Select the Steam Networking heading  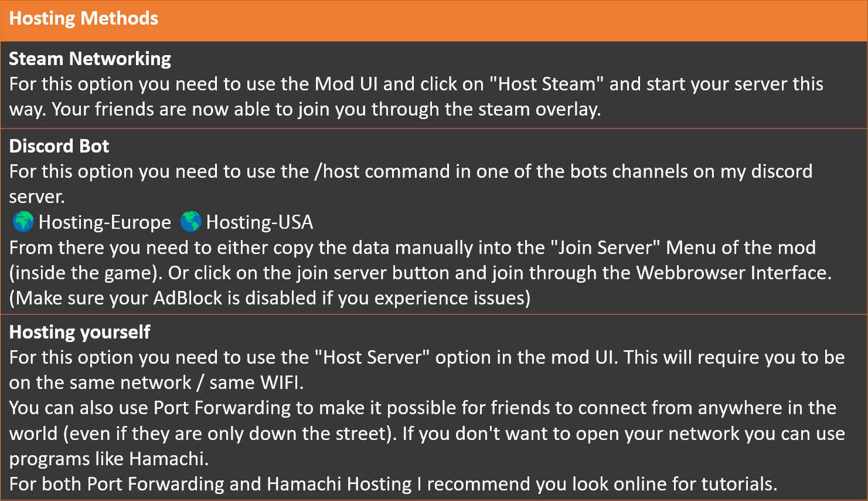tap(90, 59)
